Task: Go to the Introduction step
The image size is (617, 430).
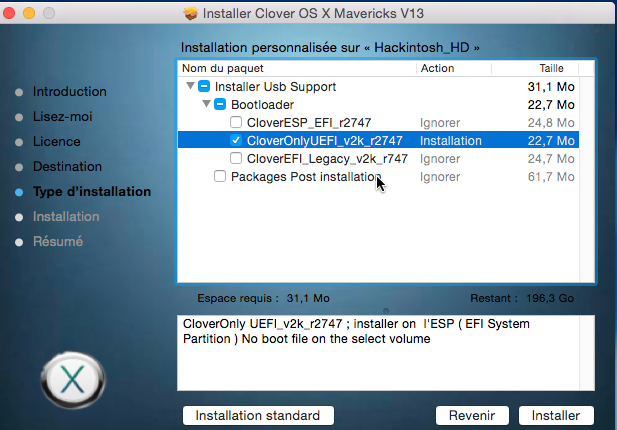Action: tap(70, 91)
